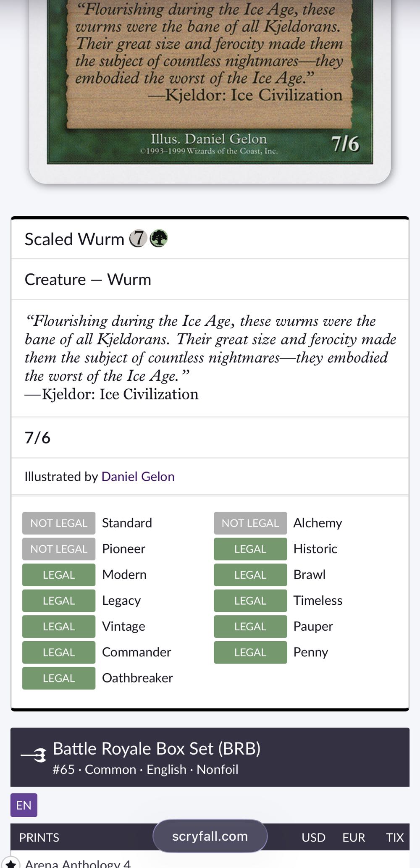
Task: Click the Commander LEGAL badge
Action: 58,652
